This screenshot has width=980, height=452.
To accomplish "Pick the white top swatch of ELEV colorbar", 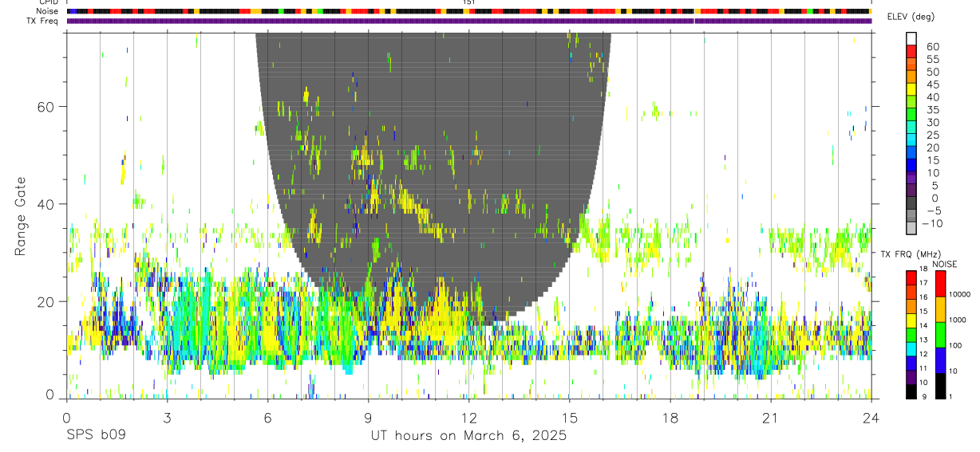I will 911,39.
